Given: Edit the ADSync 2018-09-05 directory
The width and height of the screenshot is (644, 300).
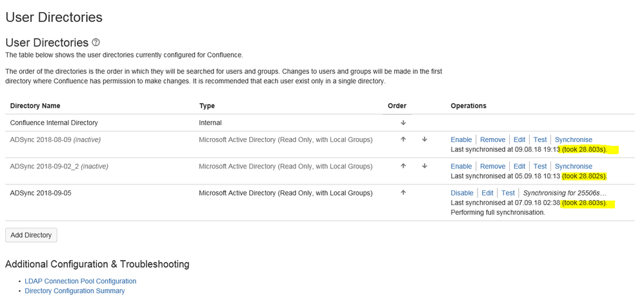Looking at the screenshot, I should 488,193.
